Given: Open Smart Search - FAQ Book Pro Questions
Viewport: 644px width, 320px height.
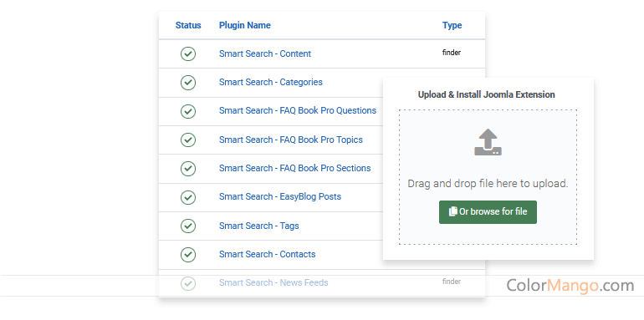Looking at the screenshot, I should point(298,111).
